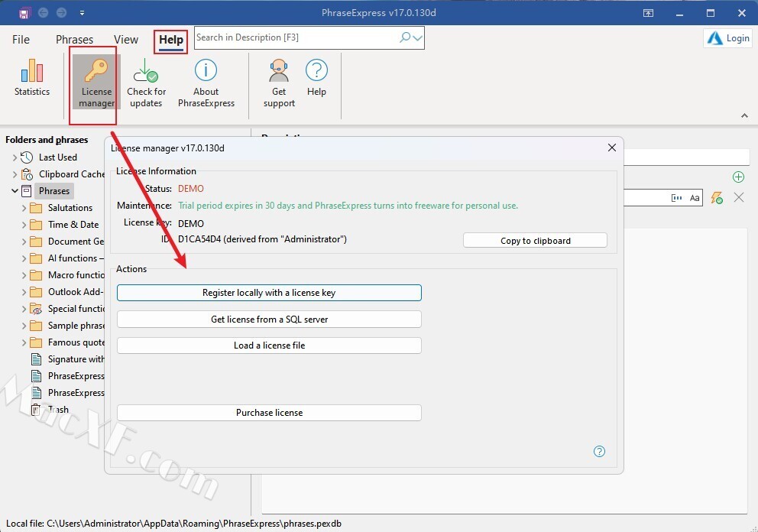Expand the Salutations folder

pos(24,209)
